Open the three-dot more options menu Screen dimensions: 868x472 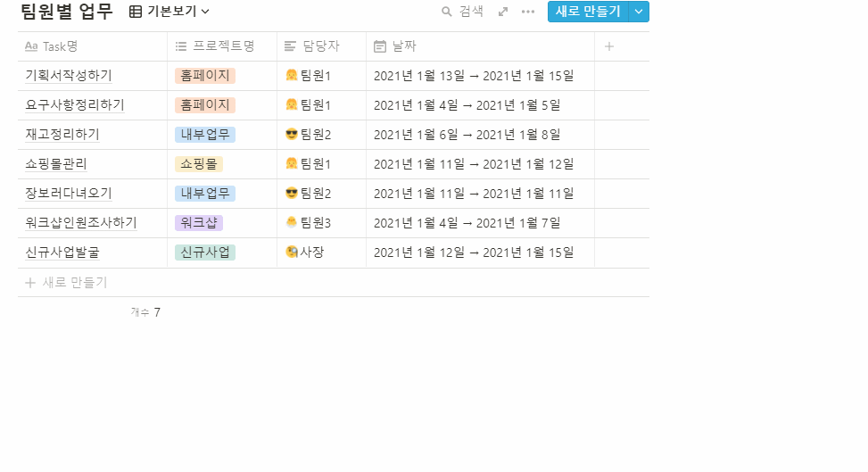click(528, 12)
